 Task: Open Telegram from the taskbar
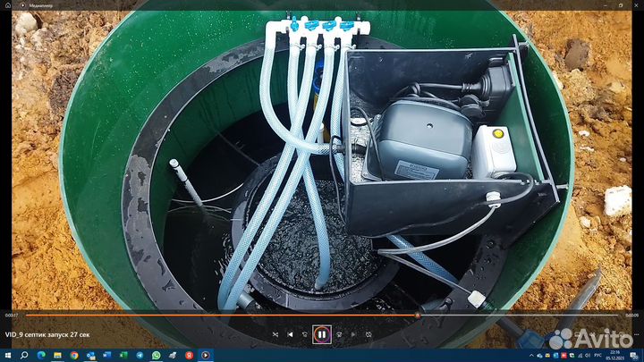tap(140, 355)
